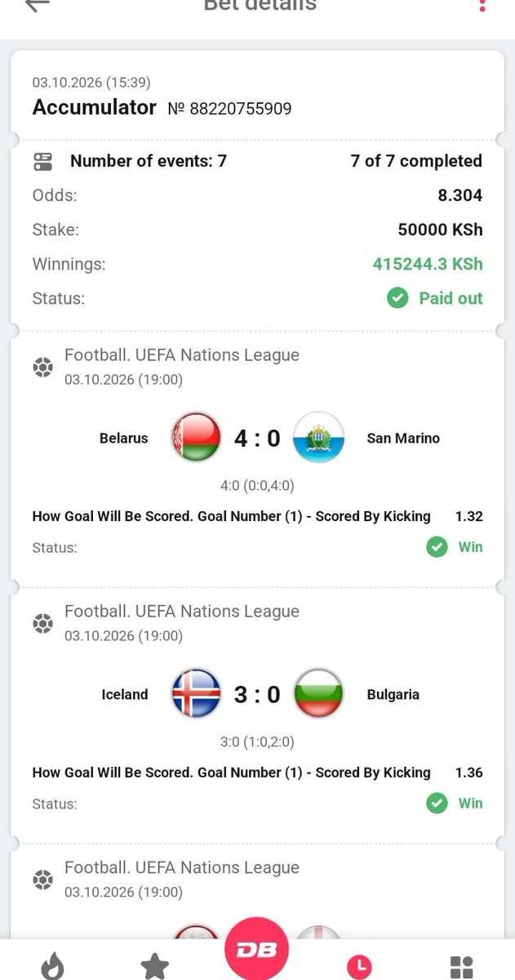
Task: Open the clock history tab
Action: pos(358,968)
